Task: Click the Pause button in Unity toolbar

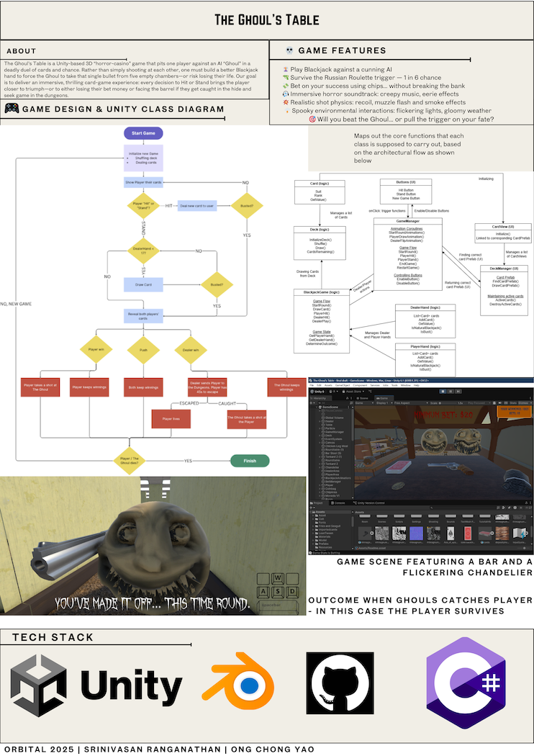Action: pos(451,392)
